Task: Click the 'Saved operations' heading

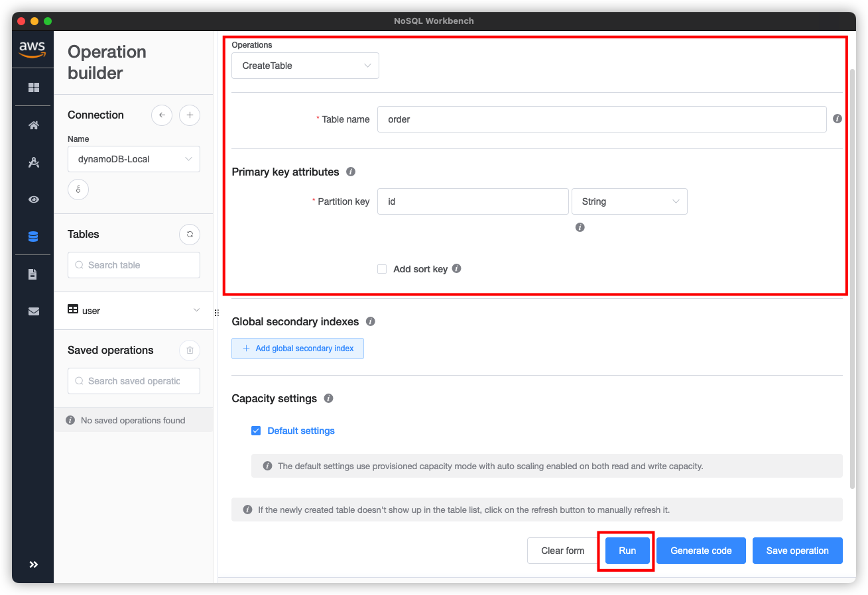Action: [111, 350]
